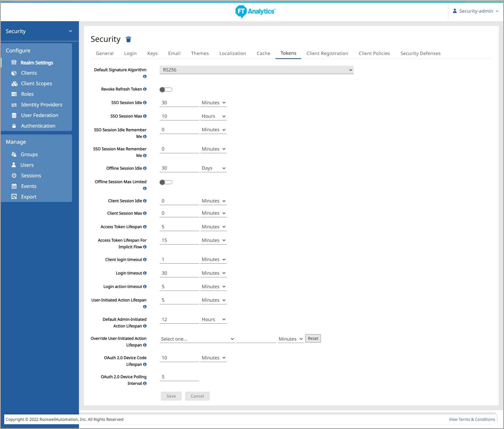This screenshot has width=504, height=429.
Task: Click the Save button
Action: [x=171, y=396]
